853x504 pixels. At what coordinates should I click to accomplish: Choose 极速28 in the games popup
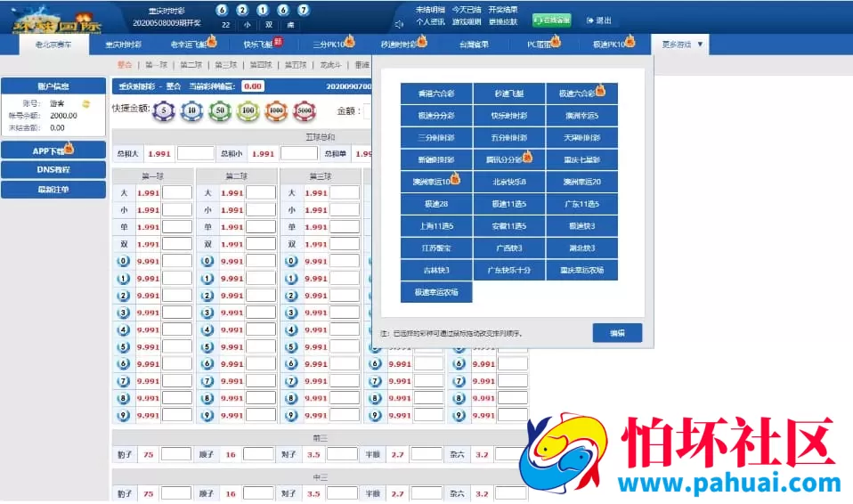point(436,204)
